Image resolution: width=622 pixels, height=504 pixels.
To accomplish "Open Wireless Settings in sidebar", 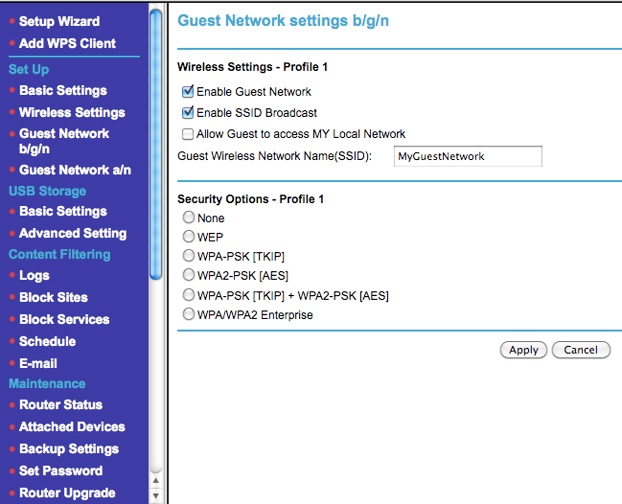I will pyautogui.click(x=72, y=113).
